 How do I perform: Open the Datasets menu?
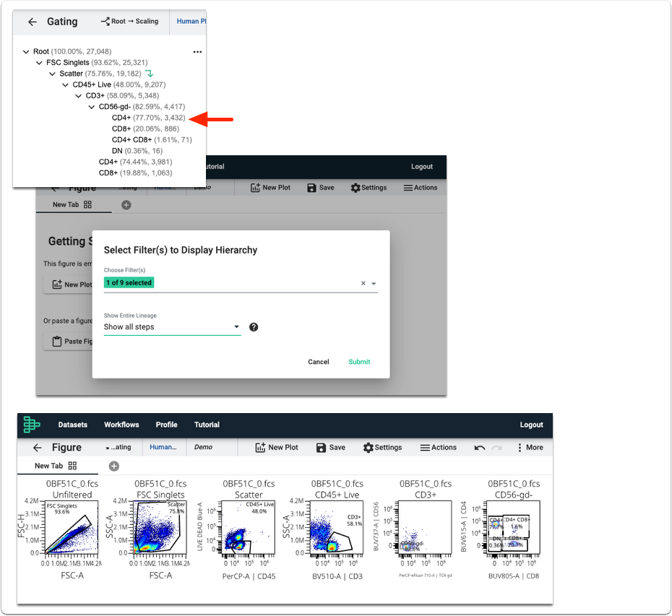tap(73, 425)
